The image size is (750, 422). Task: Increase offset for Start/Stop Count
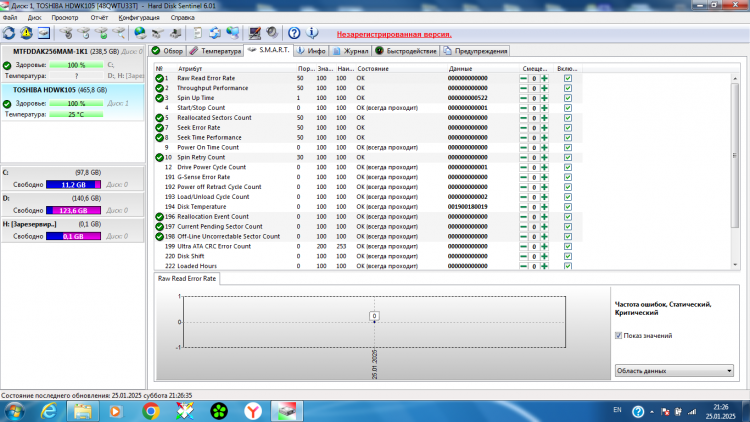(x=544, y=108)
